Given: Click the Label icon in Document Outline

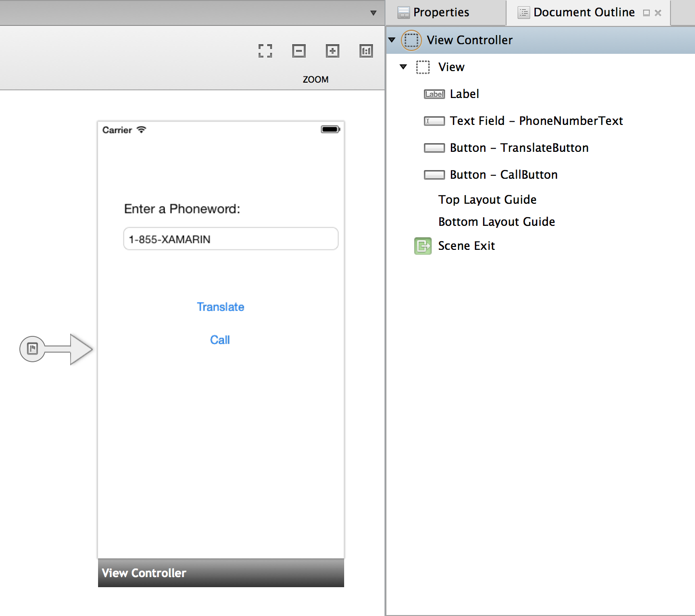Looking at the screenshot, I should (434, 94).
